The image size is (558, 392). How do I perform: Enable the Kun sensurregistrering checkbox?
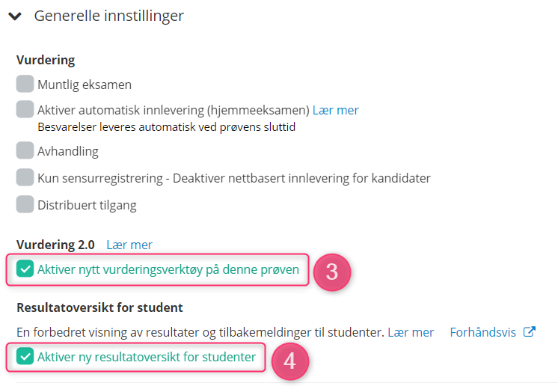coord(25,177)
